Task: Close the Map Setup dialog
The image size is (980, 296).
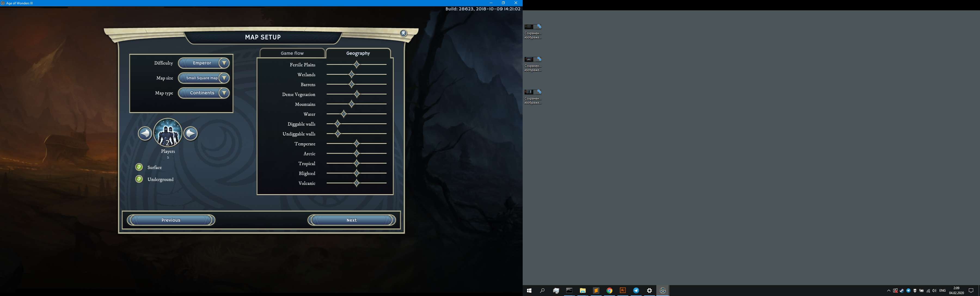Action: [403, 33]
